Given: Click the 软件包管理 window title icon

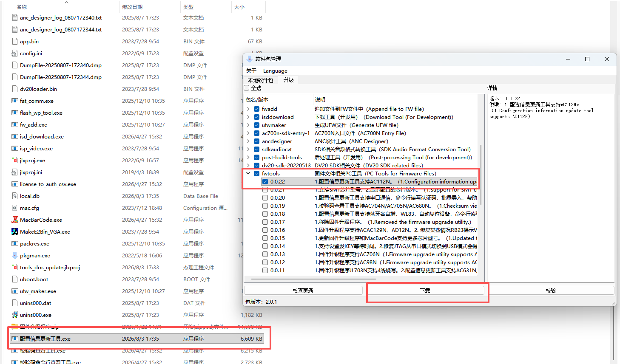Looking at the screenshot, I should click(x=250, y=59).
